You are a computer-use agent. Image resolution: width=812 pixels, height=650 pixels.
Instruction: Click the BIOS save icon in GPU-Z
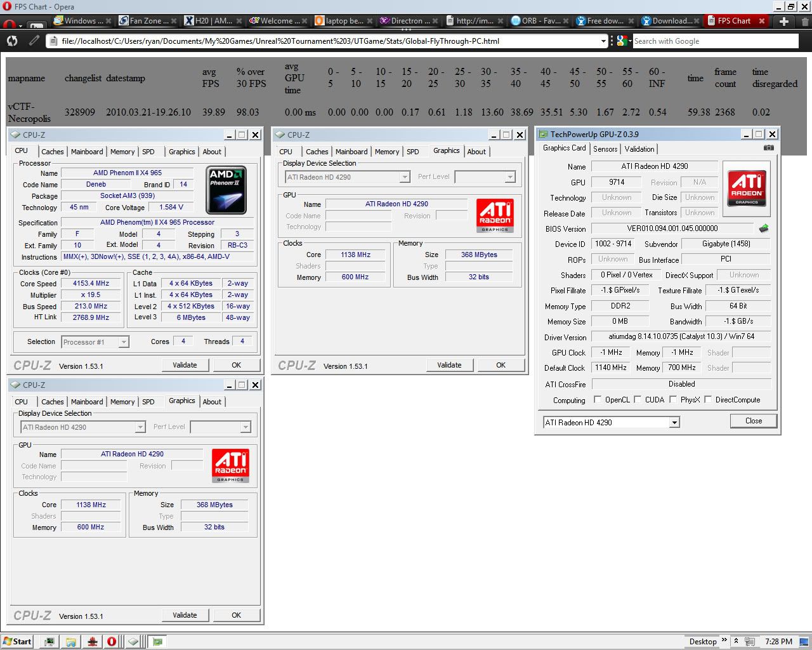tap(763, 229)
